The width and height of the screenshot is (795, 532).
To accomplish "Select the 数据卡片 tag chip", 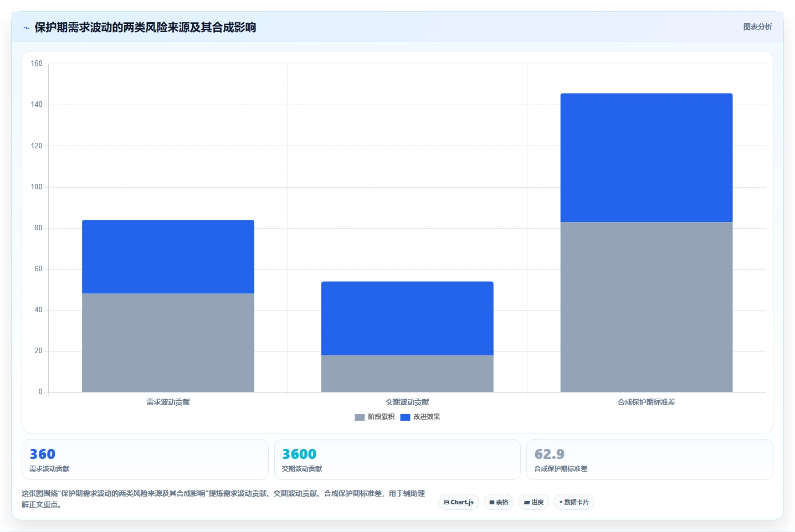I will [x=574, y=502].
